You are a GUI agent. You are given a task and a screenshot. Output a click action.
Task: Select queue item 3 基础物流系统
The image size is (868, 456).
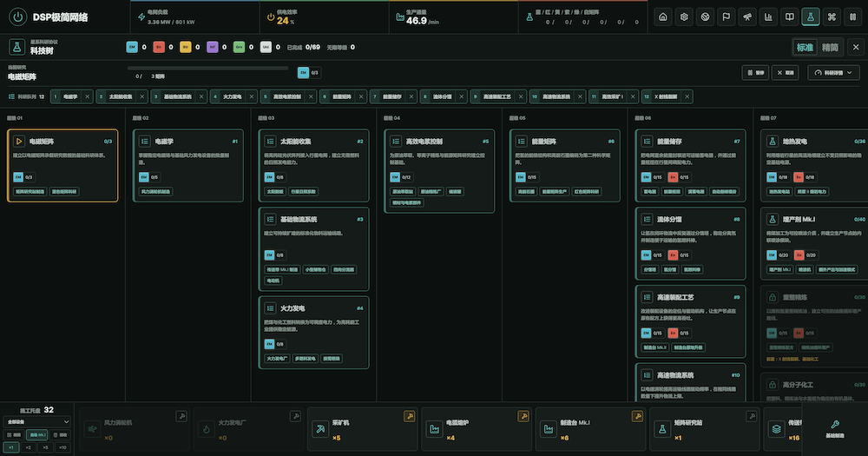tap(179, 96)
